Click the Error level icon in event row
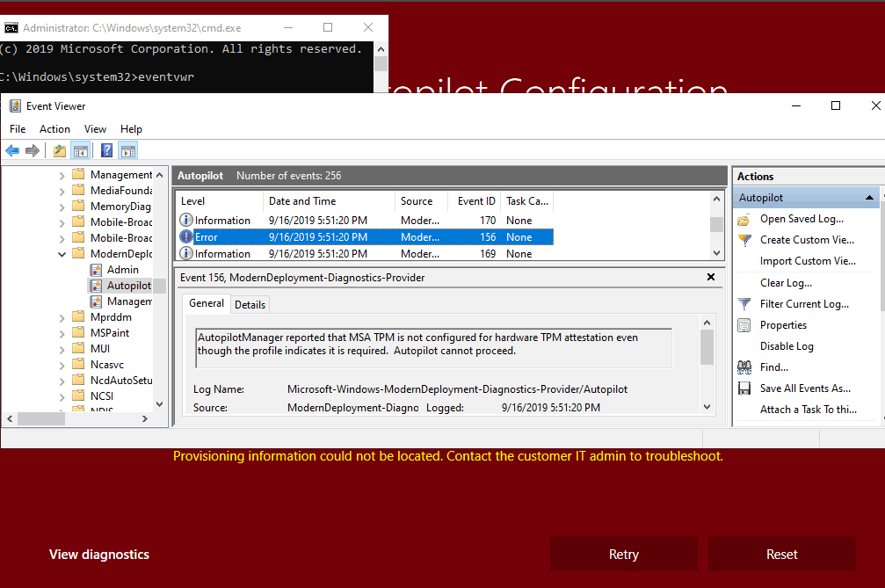 186,237
